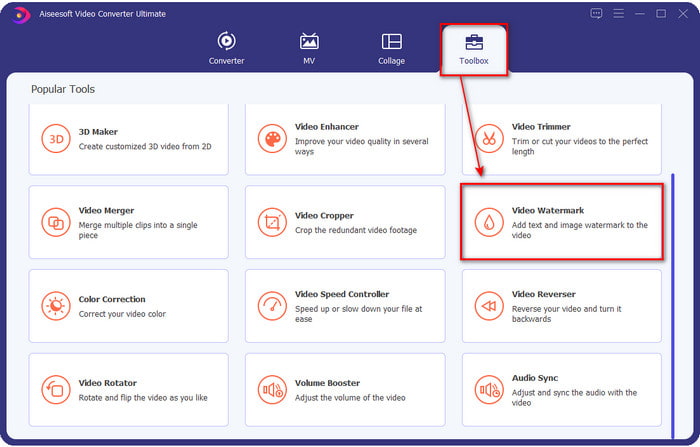Click 'Speed up or slow down your file' text
This screenshot has width=700, height=447.
tap(358, 314)
